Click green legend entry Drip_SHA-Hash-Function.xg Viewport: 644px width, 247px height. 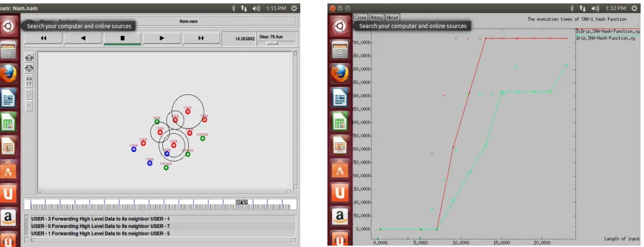[x=606, y=38]
